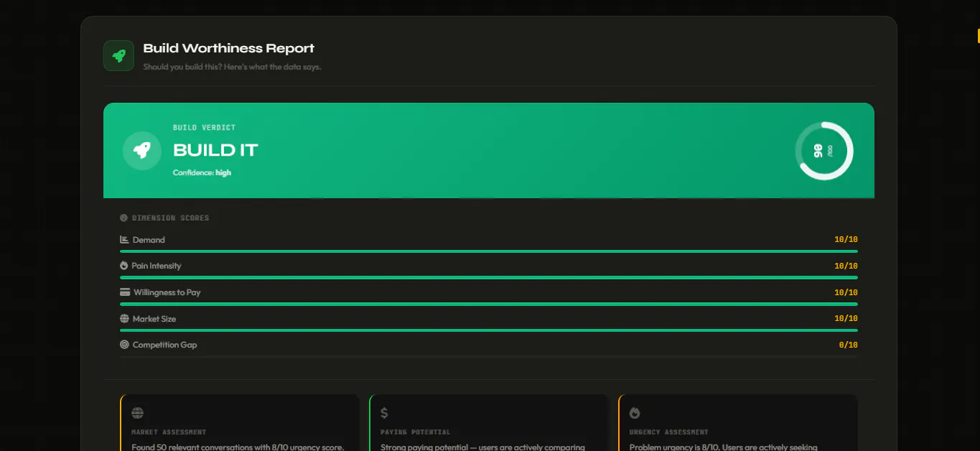The height and width of the screenshot is (451, 980).
Task: Click the BUILD IT verdict heading
Action: [215, 150]
